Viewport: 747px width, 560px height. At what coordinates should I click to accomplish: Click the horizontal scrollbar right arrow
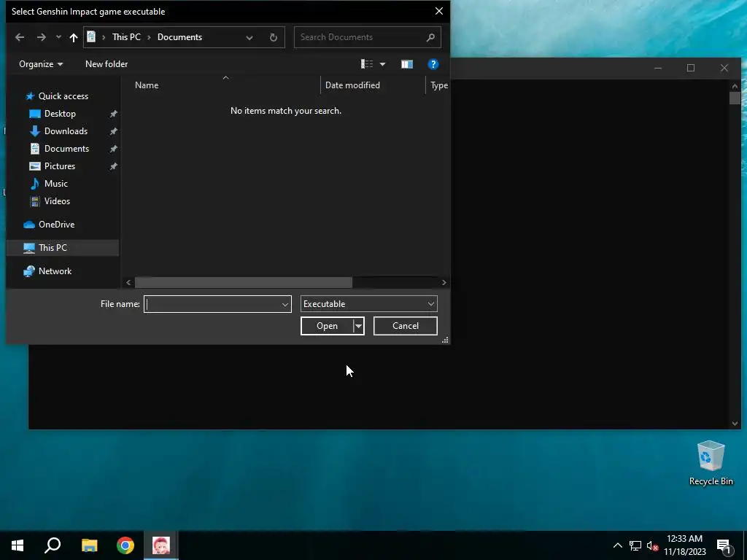(x=444, y=282)
